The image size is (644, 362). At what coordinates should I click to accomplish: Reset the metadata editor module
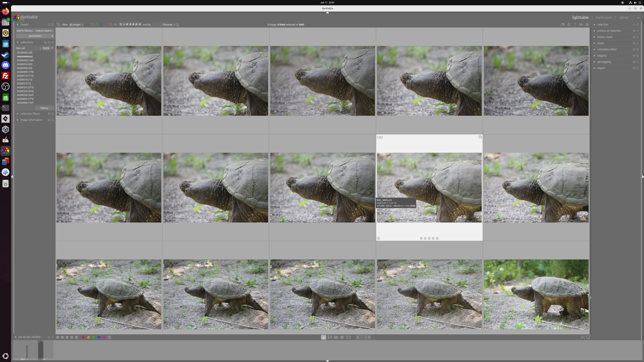(x=634, y=49)
